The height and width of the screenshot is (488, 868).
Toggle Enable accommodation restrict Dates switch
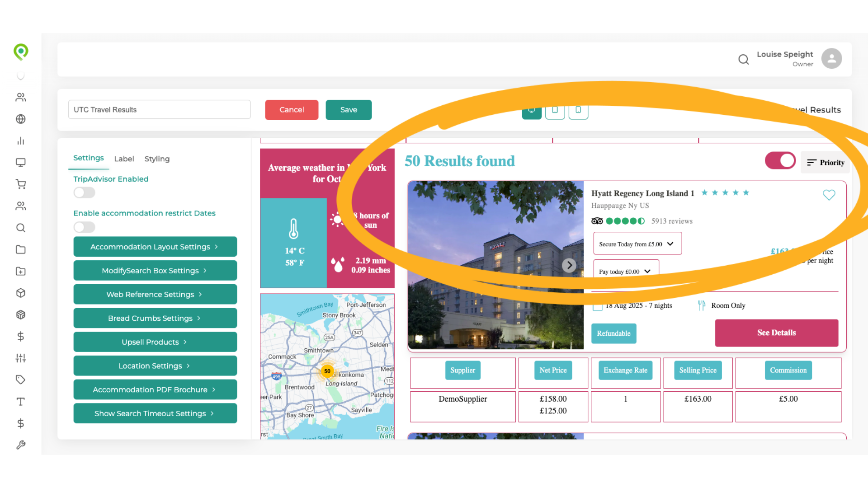coord(85,227)
